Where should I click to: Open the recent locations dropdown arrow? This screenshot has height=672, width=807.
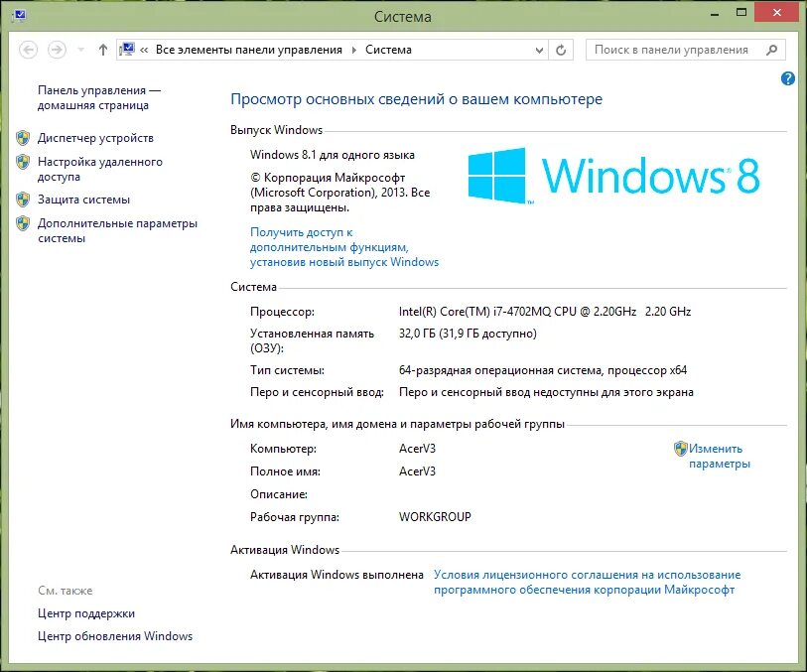[80, 50]
